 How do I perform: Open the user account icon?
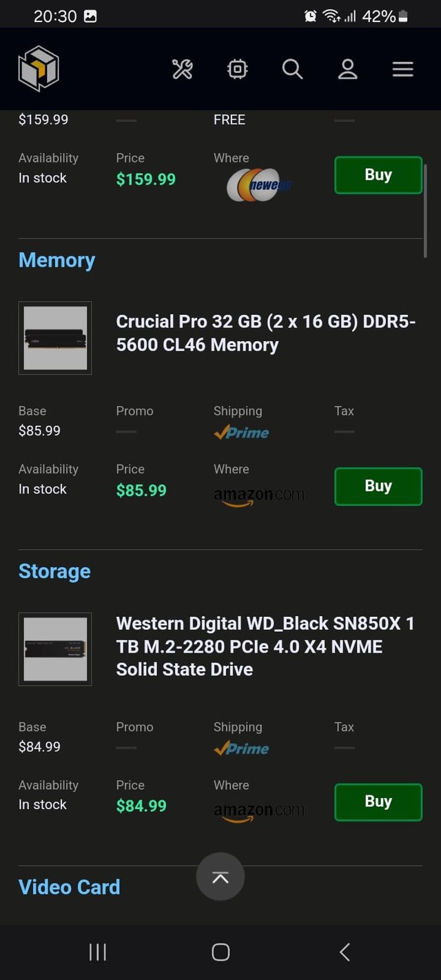coord(347,69)
